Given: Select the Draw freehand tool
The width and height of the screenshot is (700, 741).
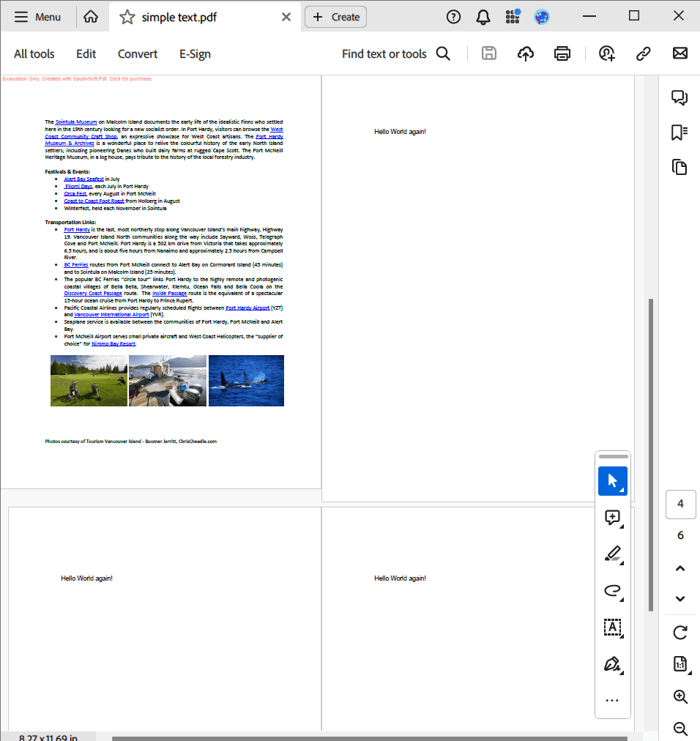Looking at the screenshot, I should [613, 591].
